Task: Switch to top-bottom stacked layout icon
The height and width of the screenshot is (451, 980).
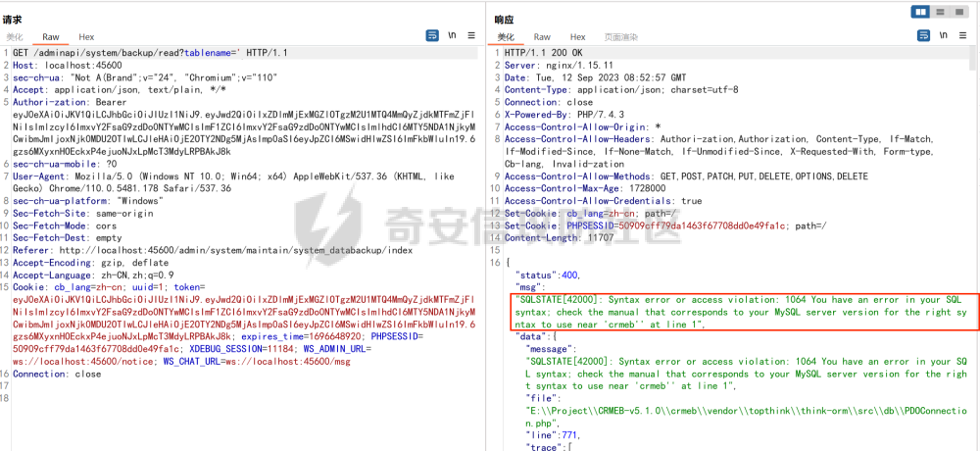Action: (x=941, y=12)
